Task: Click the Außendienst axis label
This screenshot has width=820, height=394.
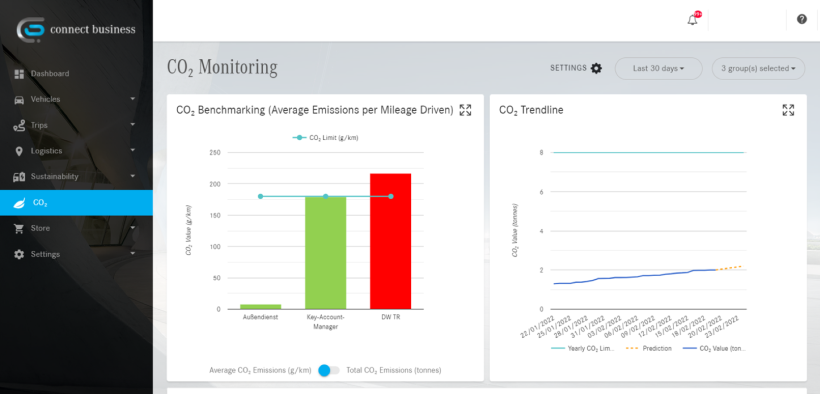Action: click(260, 318)
